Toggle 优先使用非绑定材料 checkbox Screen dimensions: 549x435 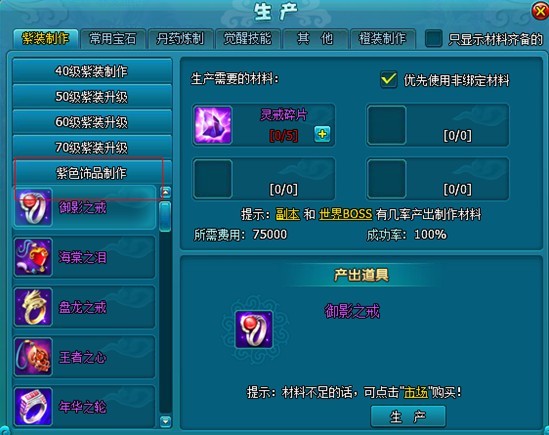pos(389,79)
